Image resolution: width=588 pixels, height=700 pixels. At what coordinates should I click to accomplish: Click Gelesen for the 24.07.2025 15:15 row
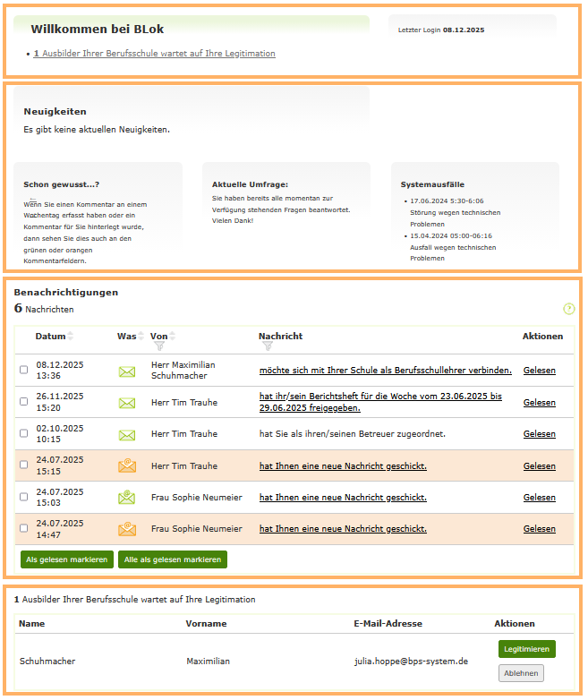click(x=540, y=465)
